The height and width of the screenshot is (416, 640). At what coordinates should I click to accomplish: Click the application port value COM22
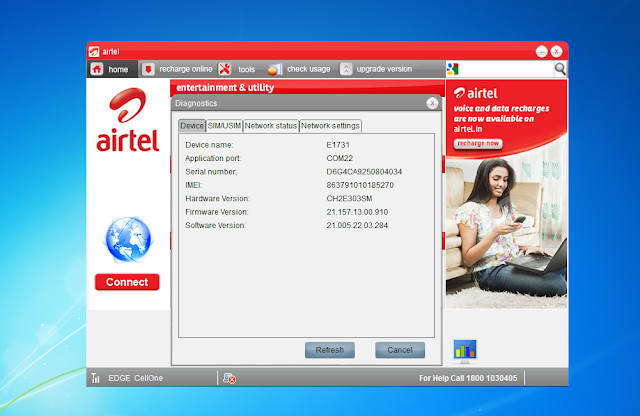tap(340, 158)
